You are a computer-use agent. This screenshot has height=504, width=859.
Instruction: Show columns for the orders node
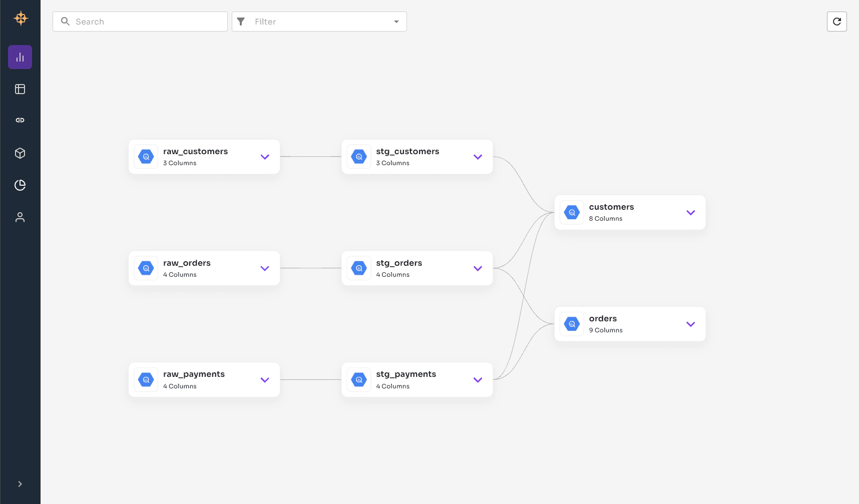click(690, 324)
